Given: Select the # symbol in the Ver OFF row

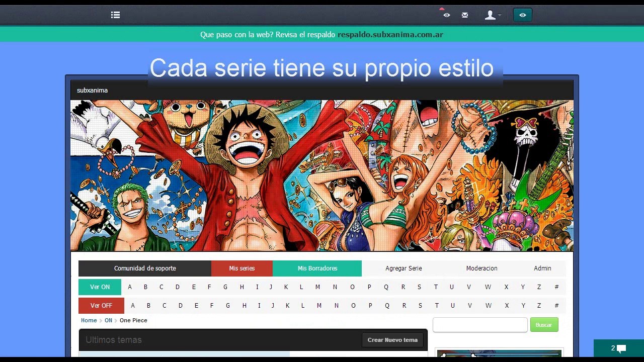Looking at the screenshot, I should (x=556, y=306).
